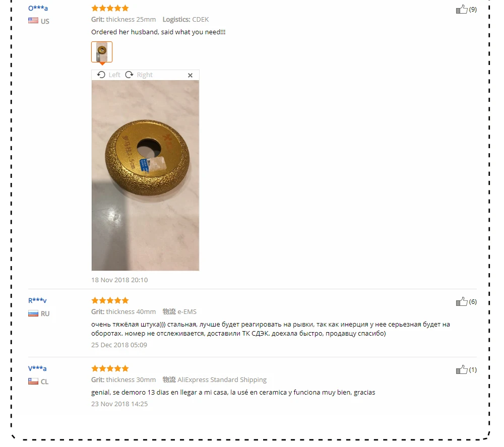Close the enlarged review photo
This screenshot has height=447, width=504.
pyautogui.click(x=191, y=75)
